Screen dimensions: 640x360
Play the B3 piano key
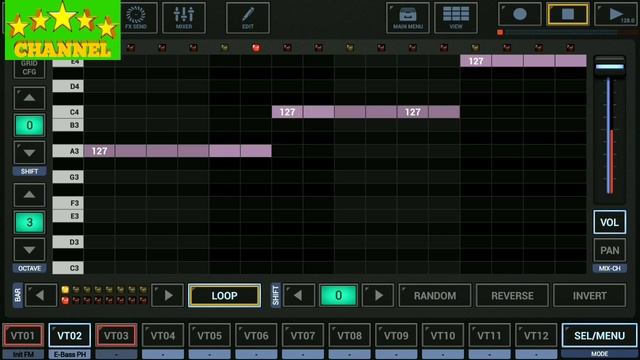tap(68, 125)
